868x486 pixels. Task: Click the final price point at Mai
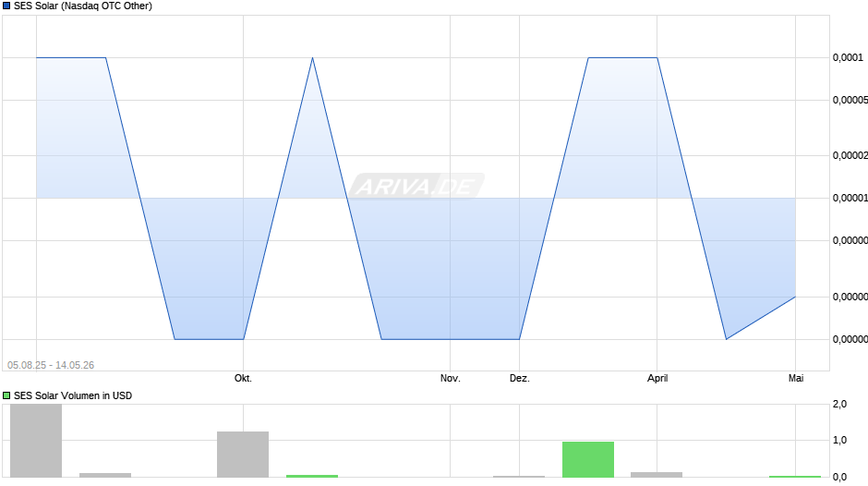[795, 297]
